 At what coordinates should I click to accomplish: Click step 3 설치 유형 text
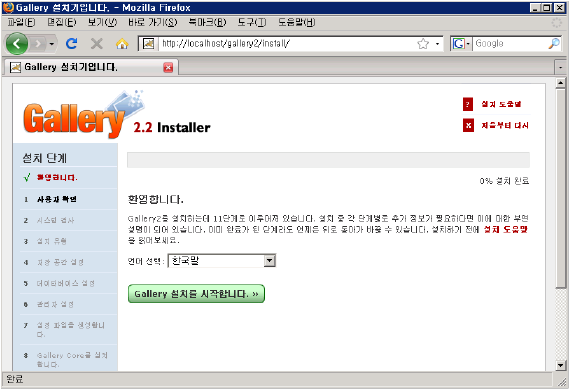(x=52, y=241)
